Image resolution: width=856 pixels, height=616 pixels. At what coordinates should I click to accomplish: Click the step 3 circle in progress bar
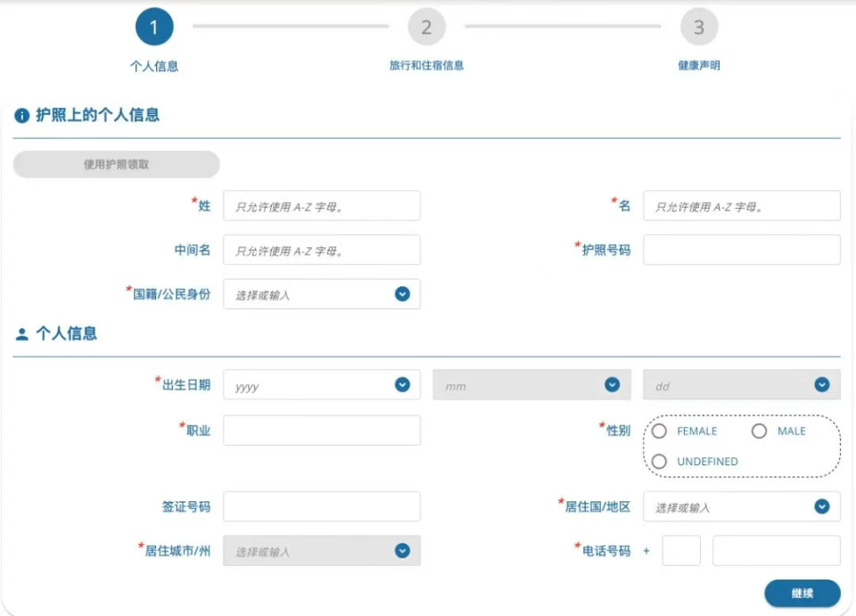[699, 27]
